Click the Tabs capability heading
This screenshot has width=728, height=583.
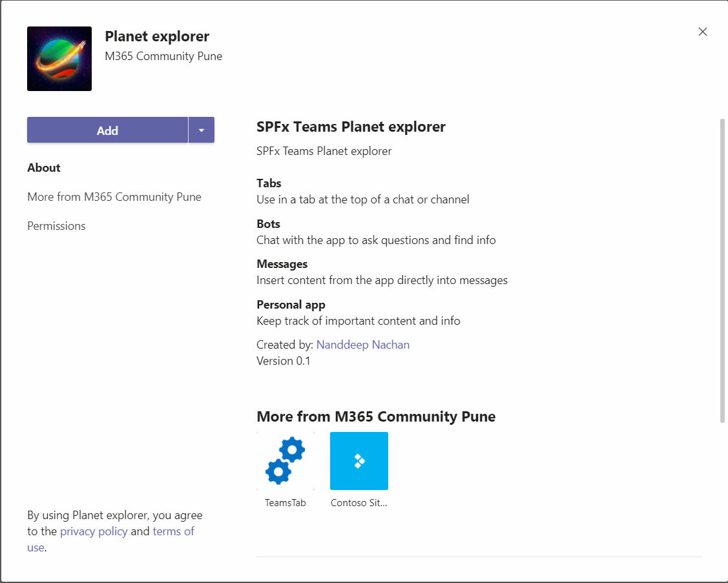click(x=269, y=183)
